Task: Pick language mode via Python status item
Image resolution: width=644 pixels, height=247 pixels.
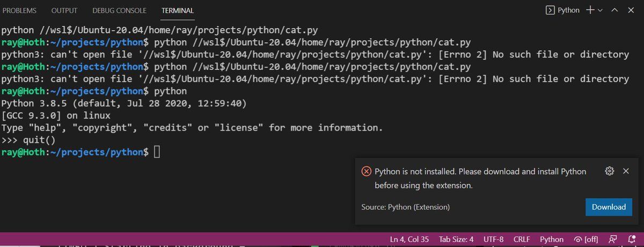Action: [x=552, y=239]
